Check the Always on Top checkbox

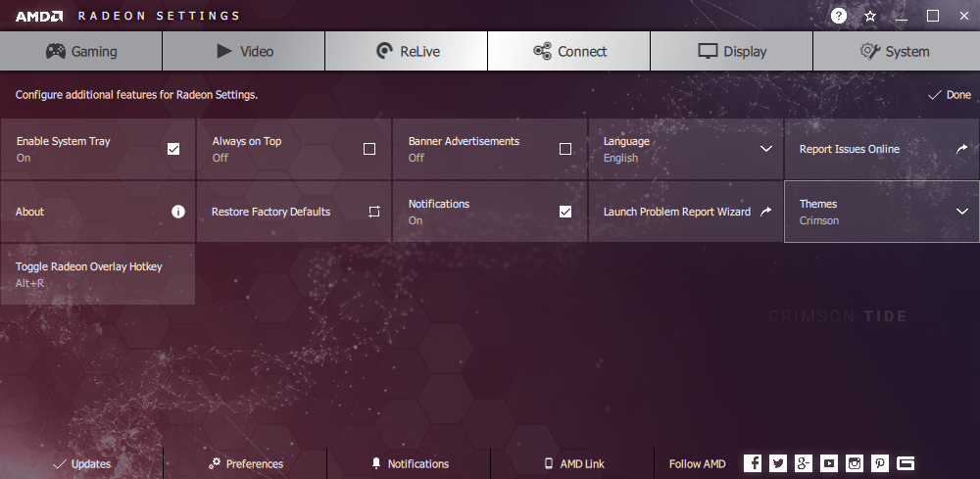coord(369,149)
